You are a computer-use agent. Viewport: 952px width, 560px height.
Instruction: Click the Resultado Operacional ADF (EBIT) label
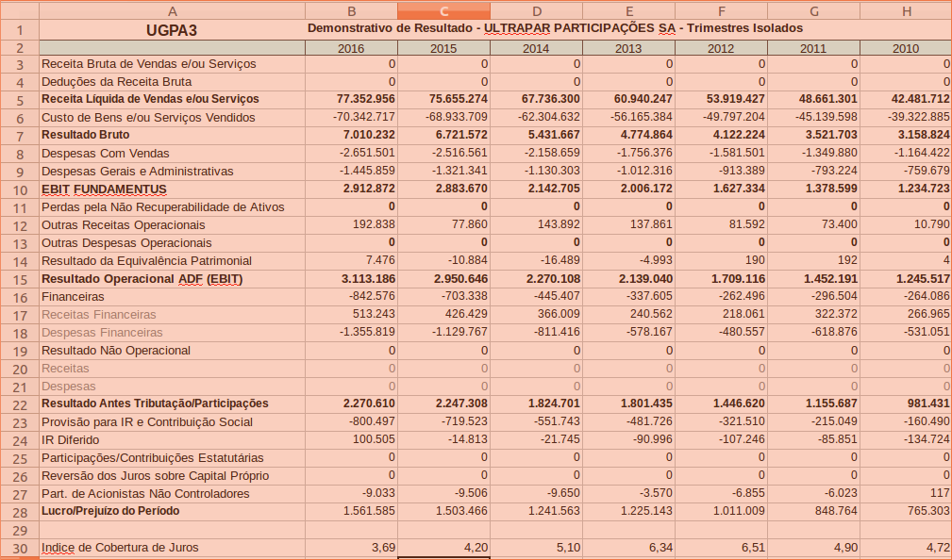pos(142,279)
